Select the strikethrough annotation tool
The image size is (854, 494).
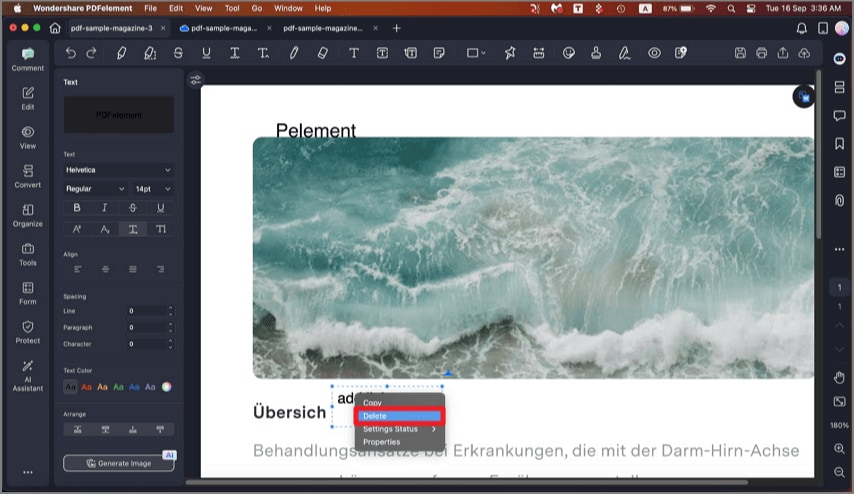(178, 53)
